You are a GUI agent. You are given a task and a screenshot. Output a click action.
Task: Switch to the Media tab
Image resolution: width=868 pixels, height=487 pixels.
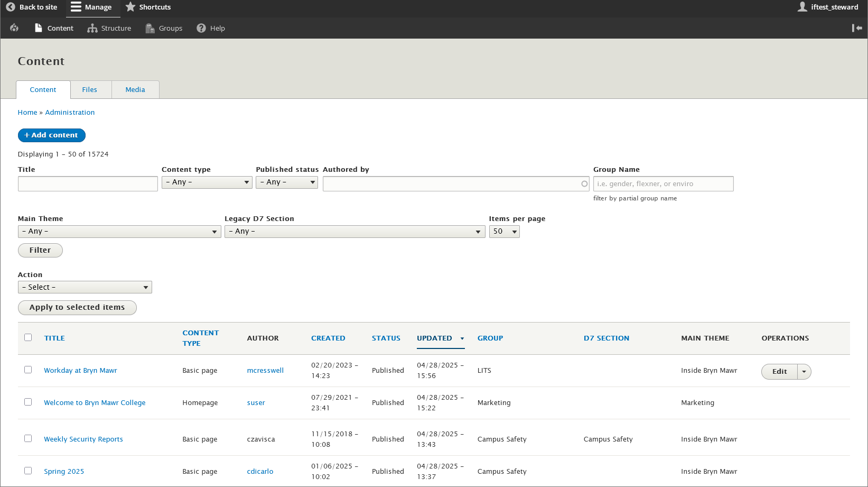point(135,90)
